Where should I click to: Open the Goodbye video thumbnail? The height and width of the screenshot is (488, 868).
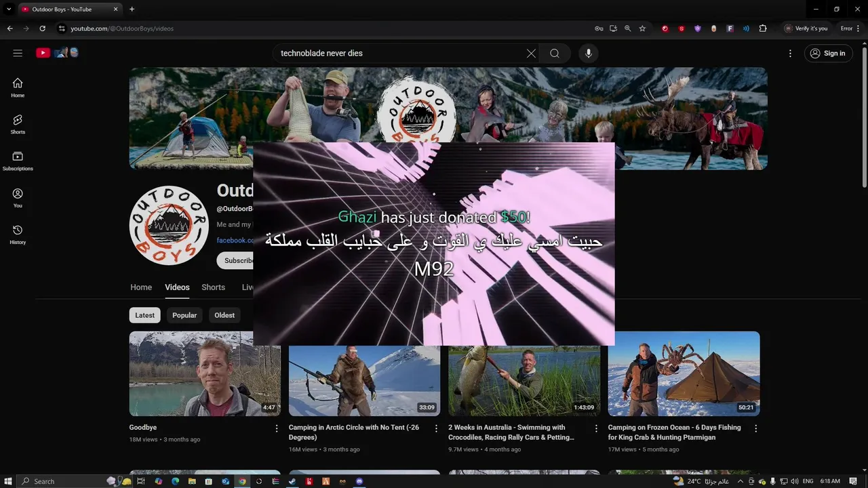(205, 373)
